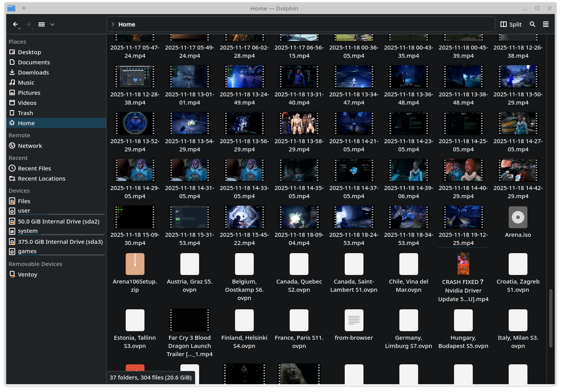This screenshot has width=561, height=392.
Task: Open the user device
Action: click(56, 211)
